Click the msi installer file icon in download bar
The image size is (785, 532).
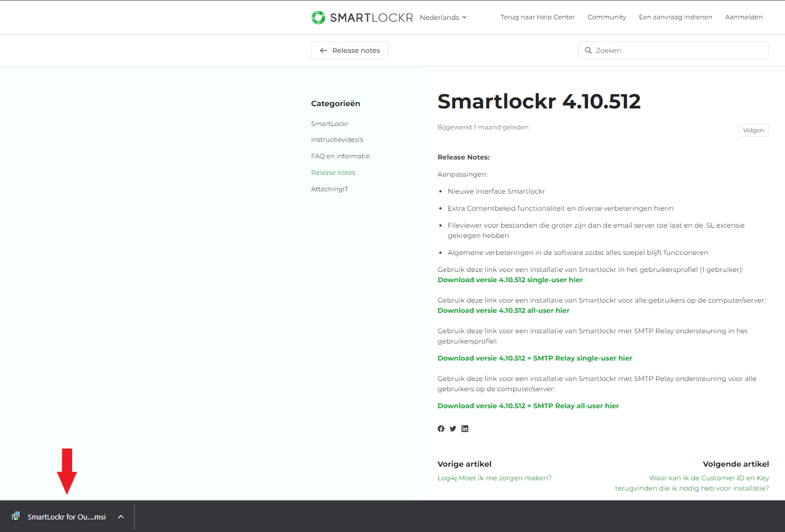[16, 516]
